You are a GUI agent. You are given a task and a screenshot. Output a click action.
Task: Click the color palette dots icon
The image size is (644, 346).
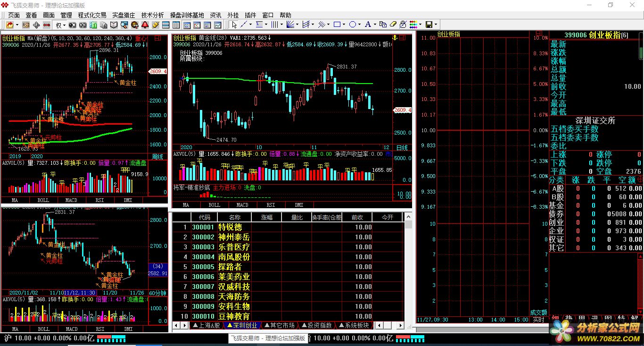(x=413, y=25)
